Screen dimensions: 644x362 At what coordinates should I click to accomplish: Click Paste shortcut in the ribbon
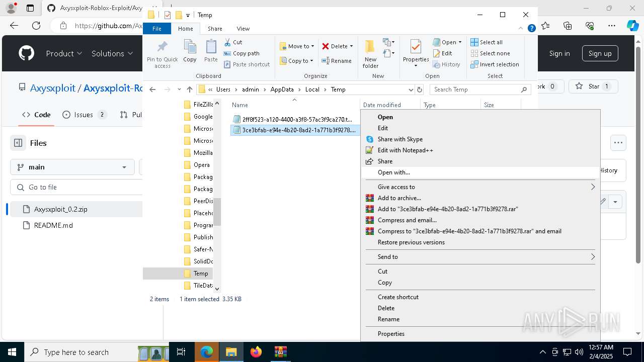[x=247, y=64]
